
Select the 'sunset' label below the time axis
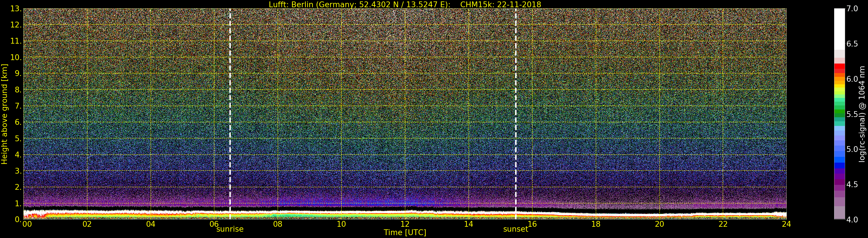[x=515, y=229]
